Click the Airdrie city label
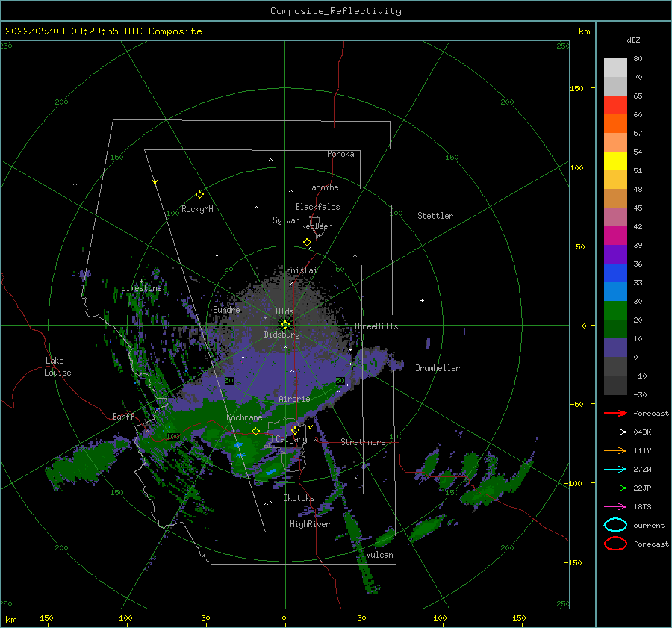672x628 pixels. [294, 399]
